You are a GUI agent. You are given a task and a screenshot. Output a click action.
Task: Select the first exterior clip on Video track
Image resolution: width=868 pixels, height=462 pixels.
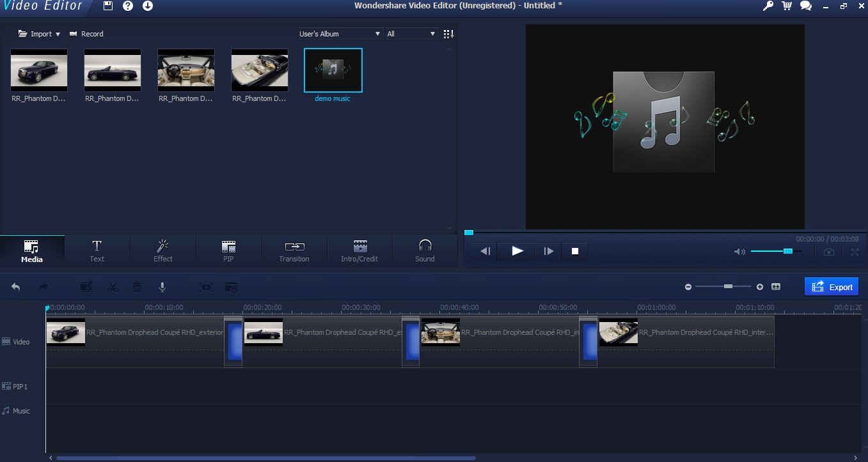point(135,341)
